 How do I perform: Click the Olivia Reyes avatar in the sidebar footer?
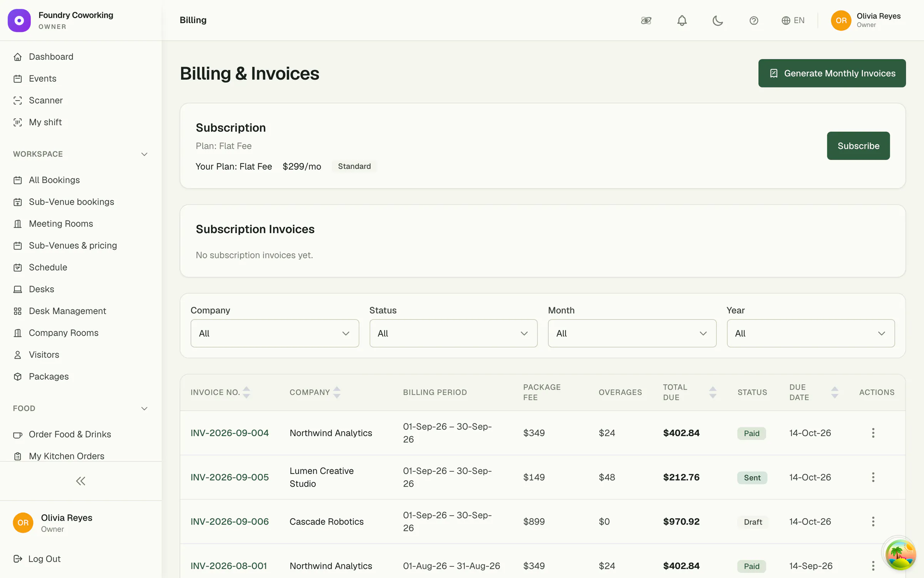click(23, 523)
